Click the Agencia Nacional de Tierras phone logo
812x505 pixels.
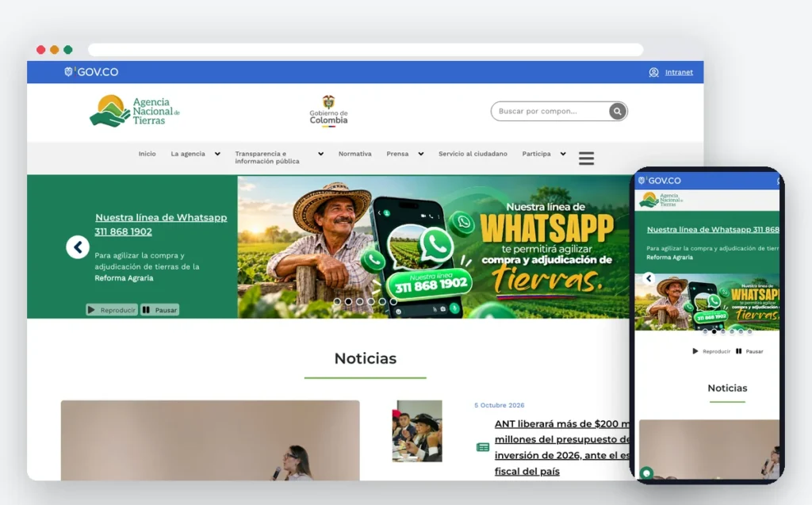tap(661, 200)
